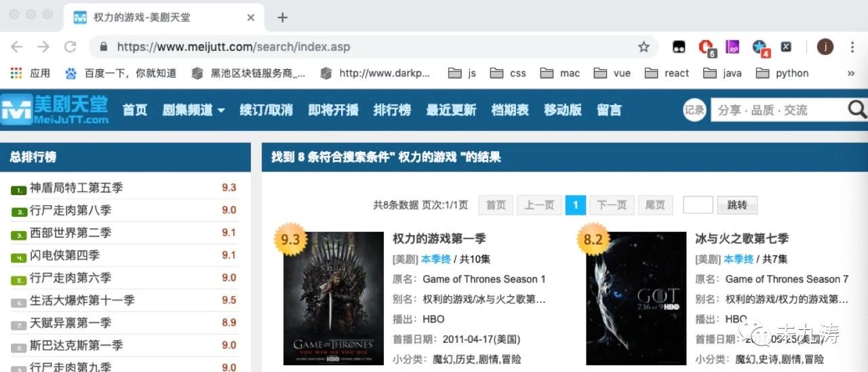This screenshot has height=372, width=868.
Task: Click the 美剧天堂 MeiJuTT.com logo
Action: [x=55, y=110]
